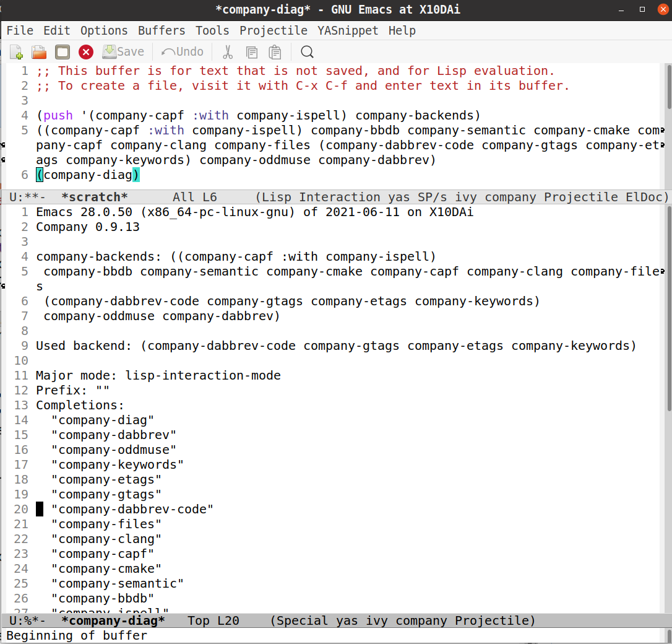Open a file via the folder icon
This screenshot has width=672, height=644.
39,52
